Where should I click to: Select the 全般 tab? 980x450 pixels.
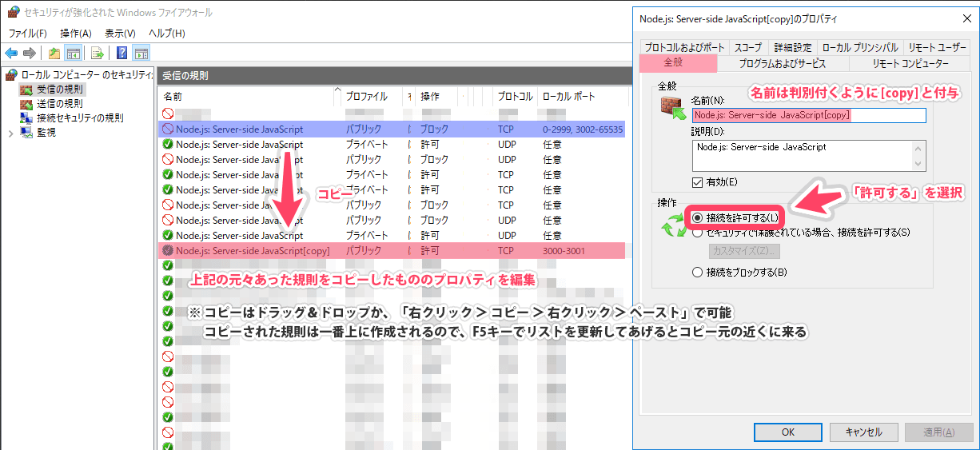point(678,63)
